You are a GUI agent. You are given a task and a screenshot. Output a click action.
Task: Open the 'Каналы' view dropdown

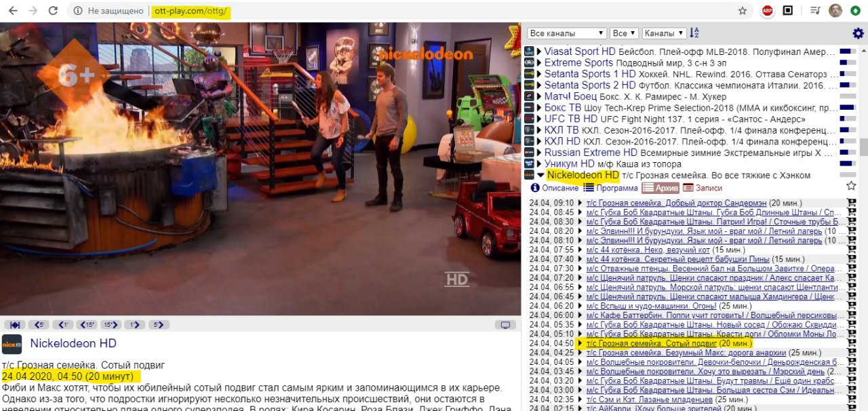(664, 33)
